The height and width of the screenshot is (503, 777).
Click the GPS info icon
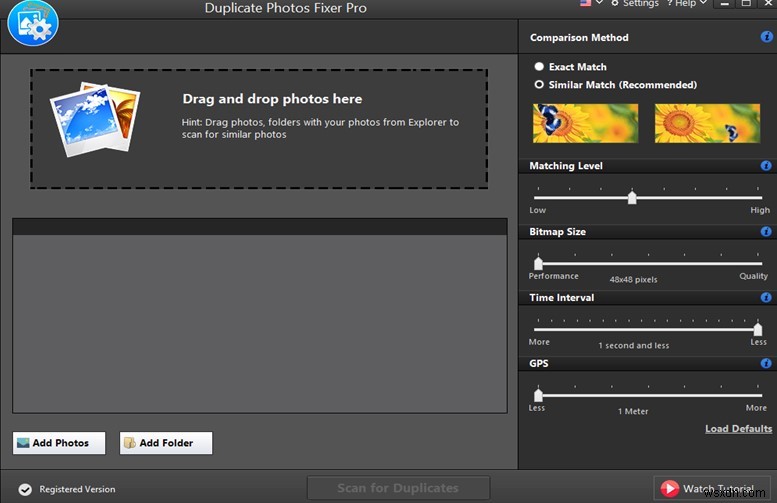(x=766, y=363)
